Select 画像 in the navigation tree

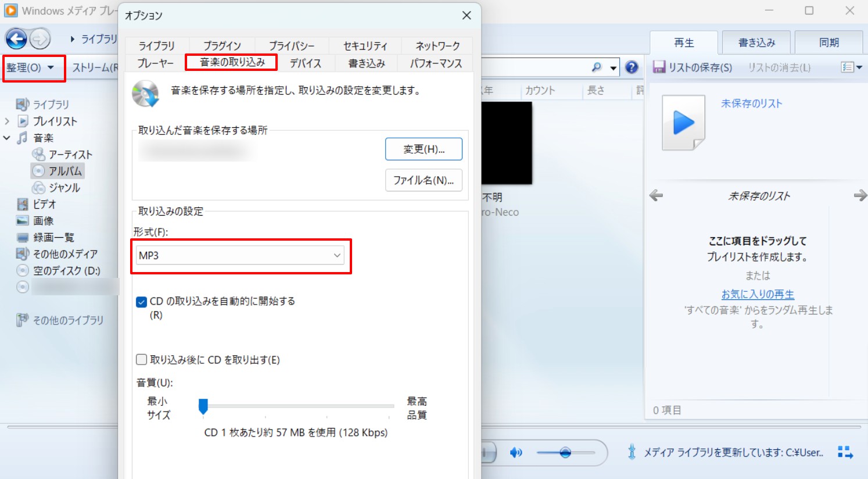pos(44,221)
